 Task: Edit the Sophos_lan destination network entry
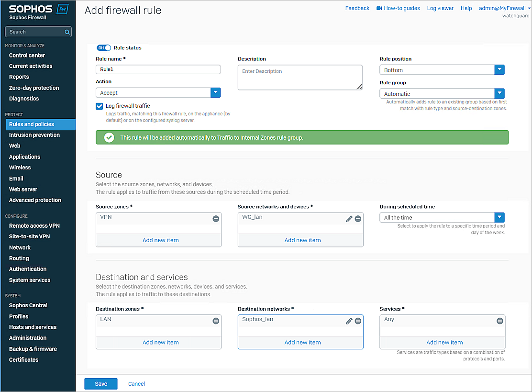pyautogui.click(x=349, y=321)
